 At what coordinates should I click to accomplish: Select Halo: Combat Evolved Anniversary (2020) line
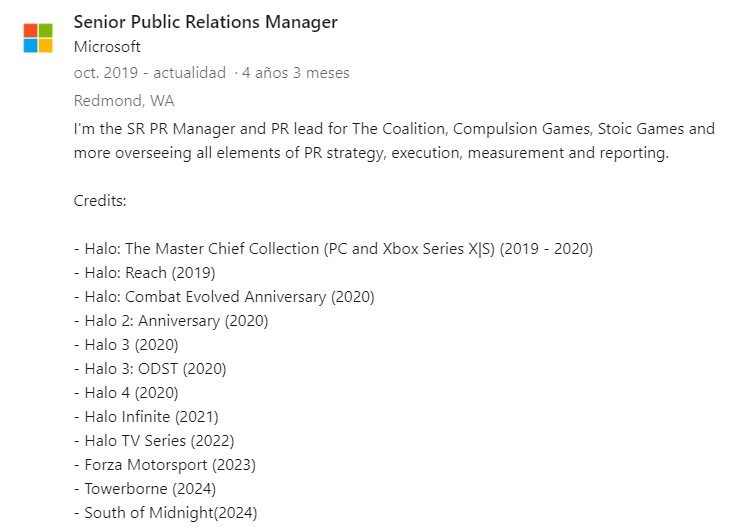click(224, 297)
